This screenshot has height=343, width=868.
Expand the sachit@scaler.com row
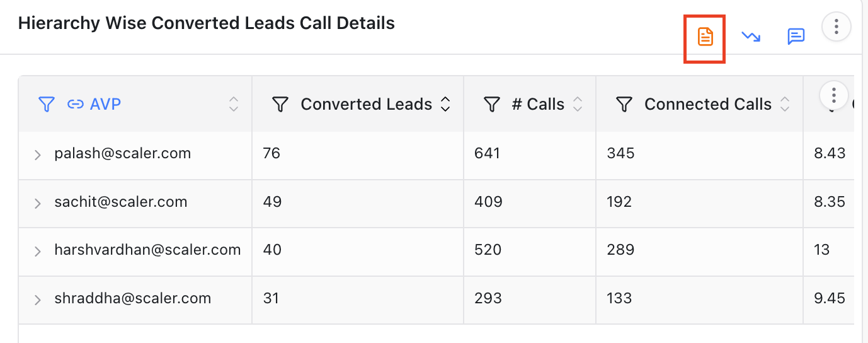pyautogui.click(x=37, y=203)
